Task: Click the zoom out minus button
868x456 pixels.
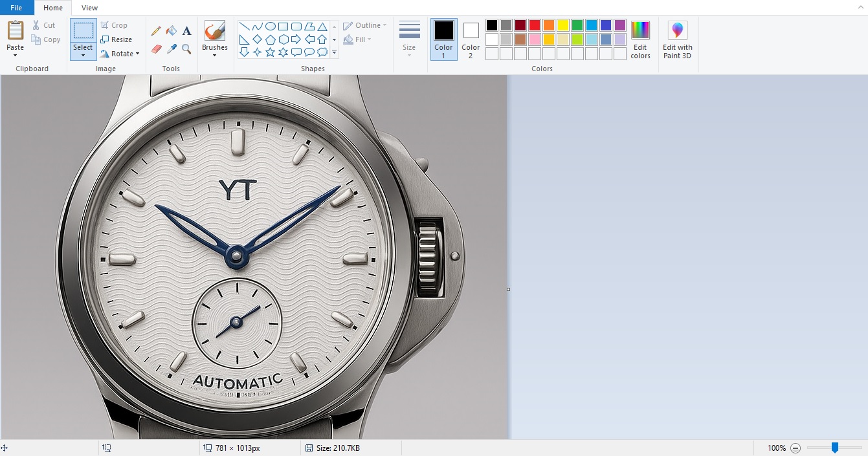Action: [796, 448]
